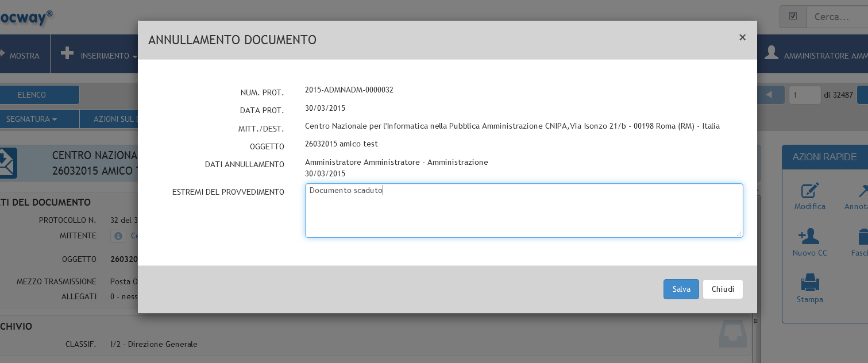This screenshot has width=868, height=363.
Task: Toggle the checkbox beside the search field
Action: click(x=793, y=17)
